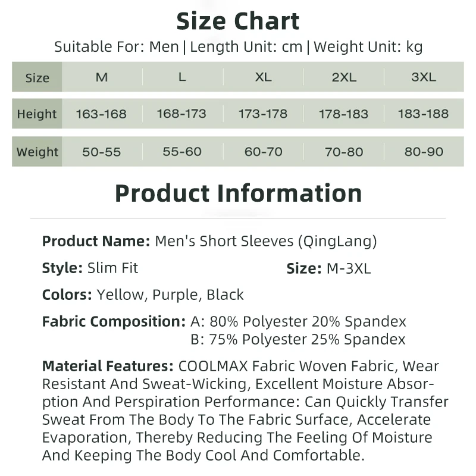Click the Weight row label

click(x=37, y=152)
